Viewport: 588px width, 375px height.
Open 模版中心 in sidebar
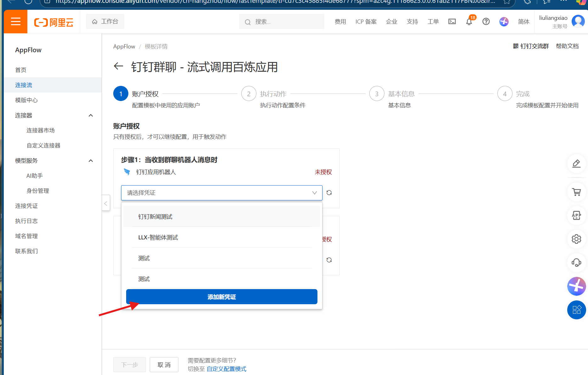tap(26, 100)
